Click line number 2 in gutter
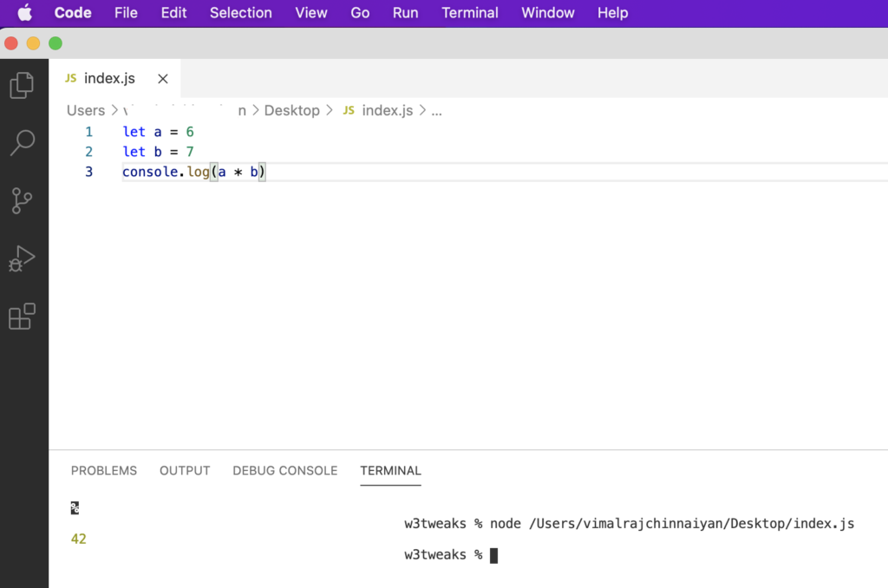 click(89, 152)
